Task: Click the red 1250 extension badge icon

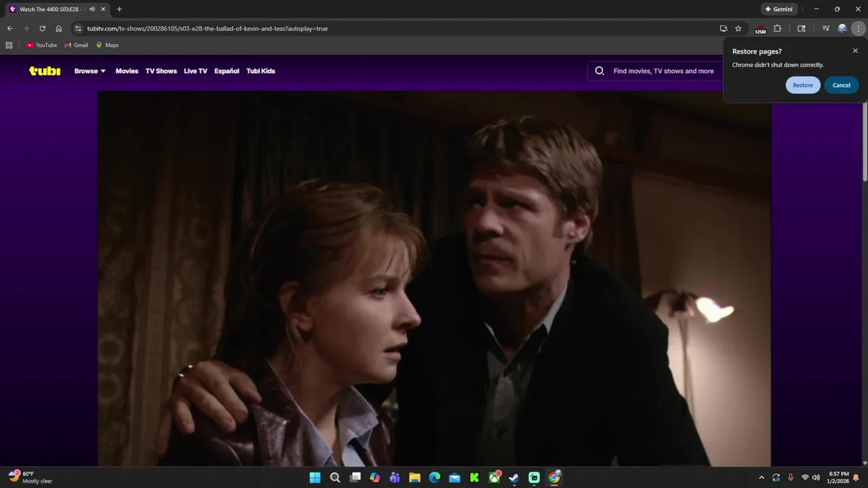Action: (x=760, y=29)
